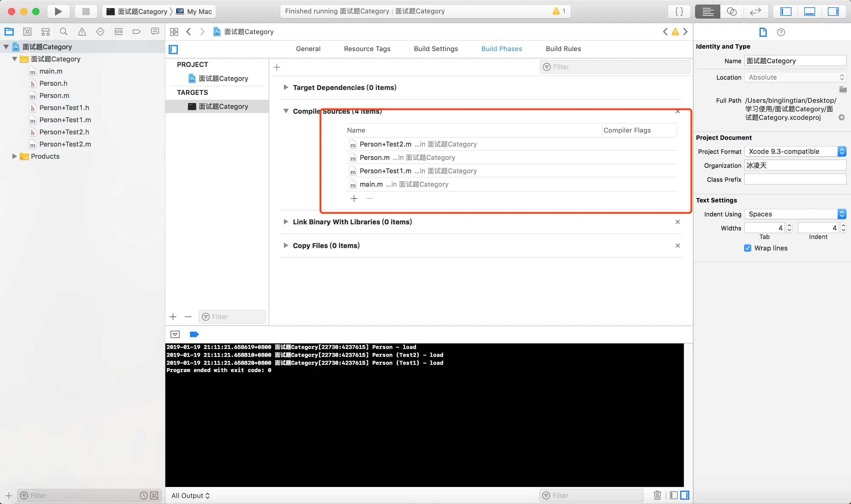Expand Target Dependencies section
Screen dimensions: 851x504
[x=286, y=87]
